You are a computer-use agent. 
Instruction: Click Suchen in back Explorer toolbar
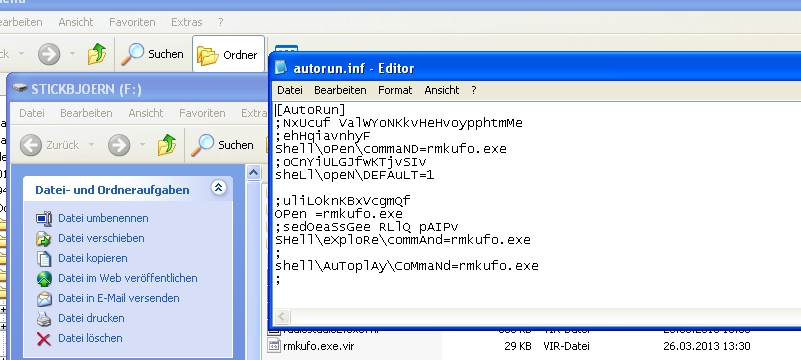coord(152,54)
